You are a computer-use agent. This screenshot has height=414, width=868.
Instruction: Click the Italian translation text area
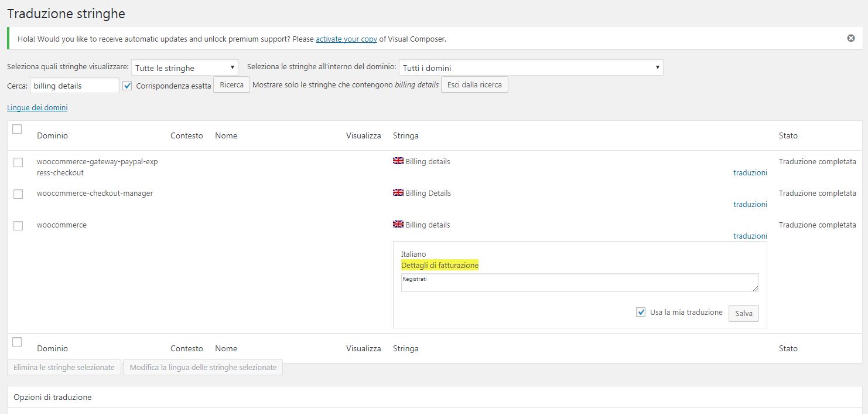[579, 283]
